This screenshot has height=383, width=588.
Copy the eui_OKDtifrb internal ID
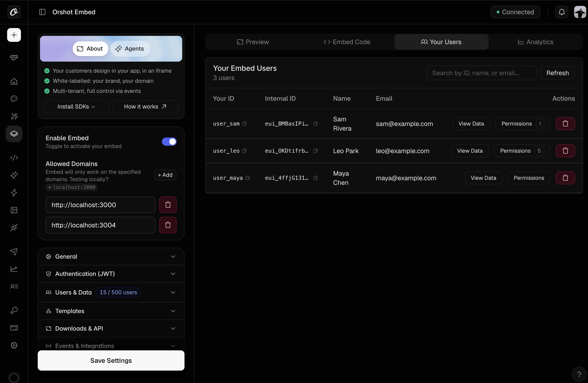(315, 151)
